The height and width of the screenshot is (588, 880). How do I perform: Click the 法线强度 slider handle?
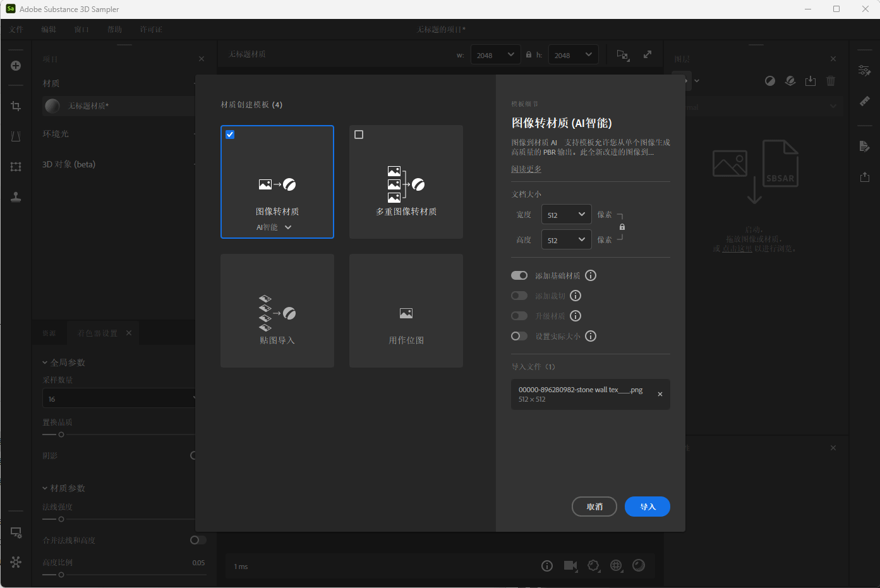61,519
